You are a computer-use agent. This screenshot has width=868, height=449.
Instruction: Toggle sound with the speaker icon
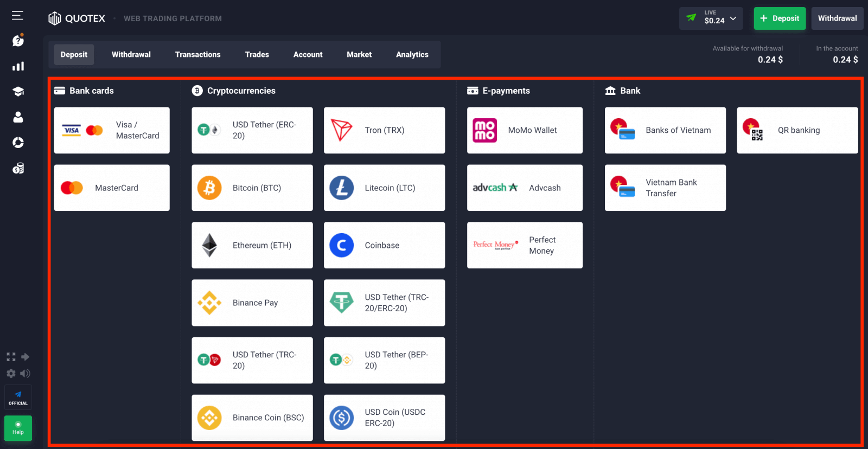[25, 373]
